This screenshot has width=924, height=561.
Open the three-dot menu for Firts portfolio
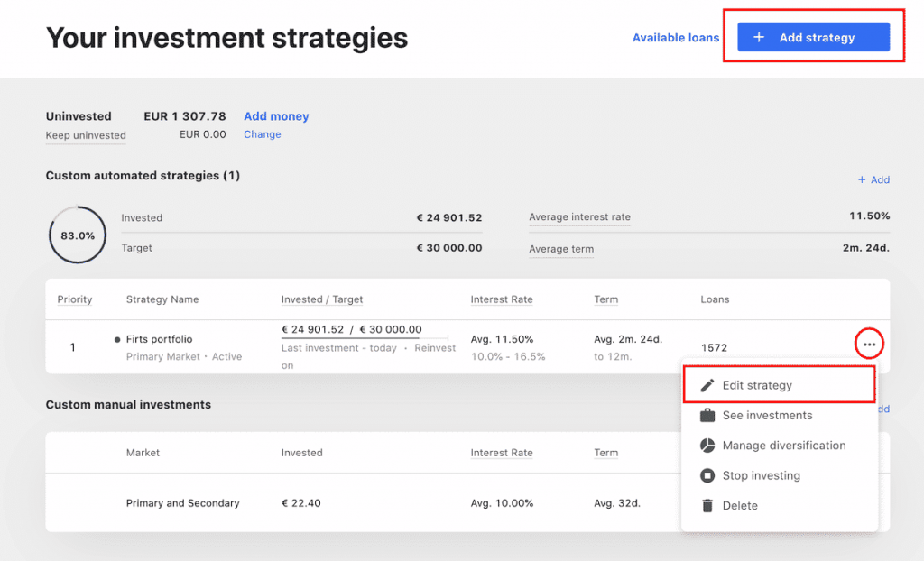[869, 345]
